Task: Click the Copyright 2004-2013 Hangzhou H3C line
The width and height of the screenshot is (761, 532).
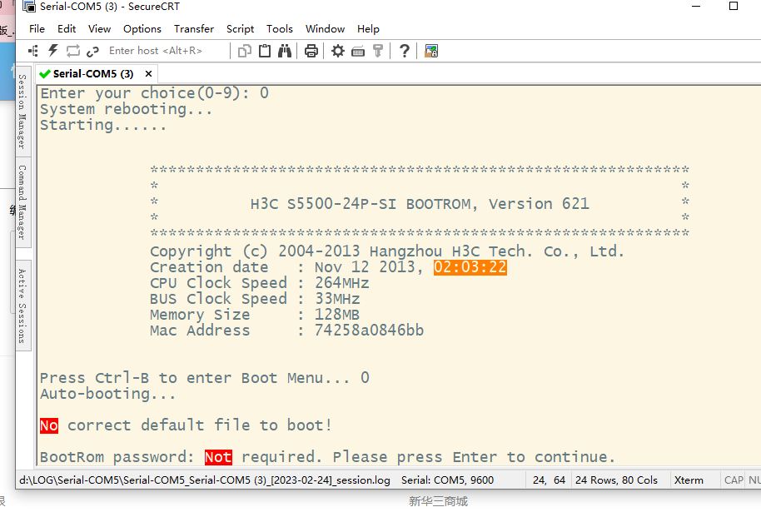Action: click(387, 251)
